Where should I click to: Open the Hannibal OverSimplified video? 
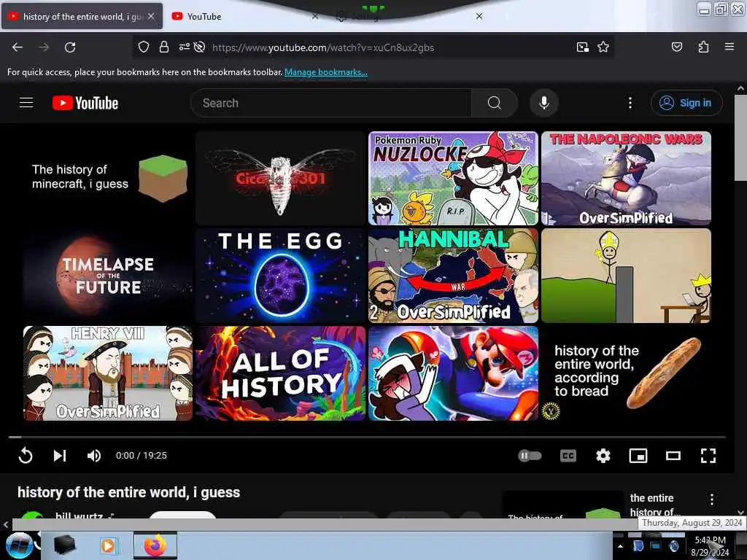453,276
